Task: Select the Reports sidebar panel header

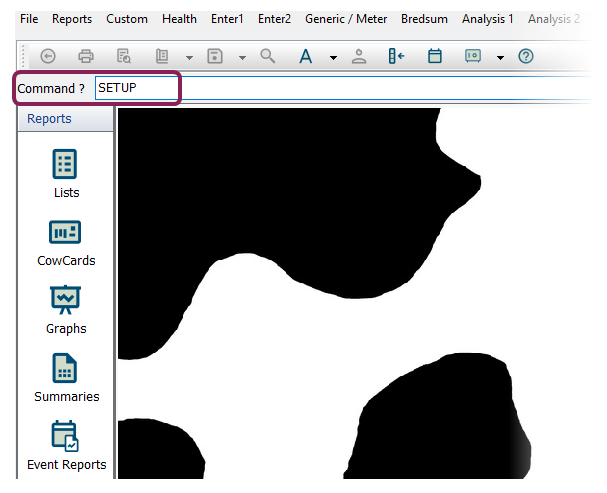Action: coord(65,119)
